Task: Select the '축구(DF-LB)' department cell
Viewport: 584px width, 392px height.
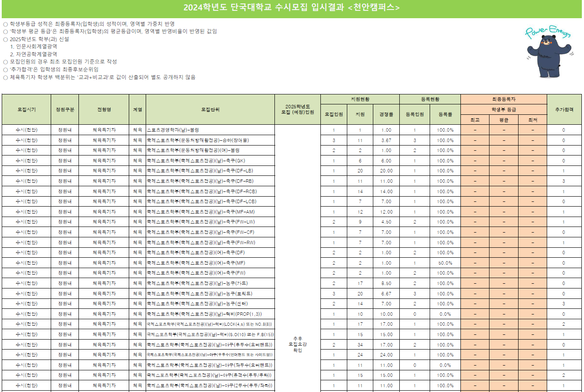Action: [210, 171]
